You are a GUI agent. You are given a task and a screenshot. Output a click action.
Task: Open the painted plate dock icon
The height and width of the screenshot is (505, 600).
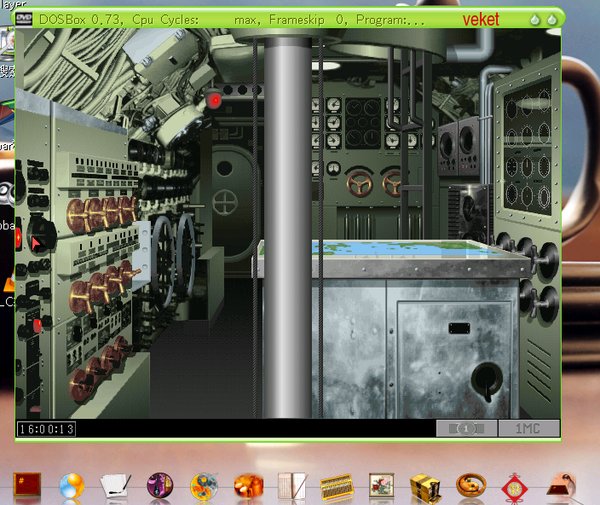[204, 487]
